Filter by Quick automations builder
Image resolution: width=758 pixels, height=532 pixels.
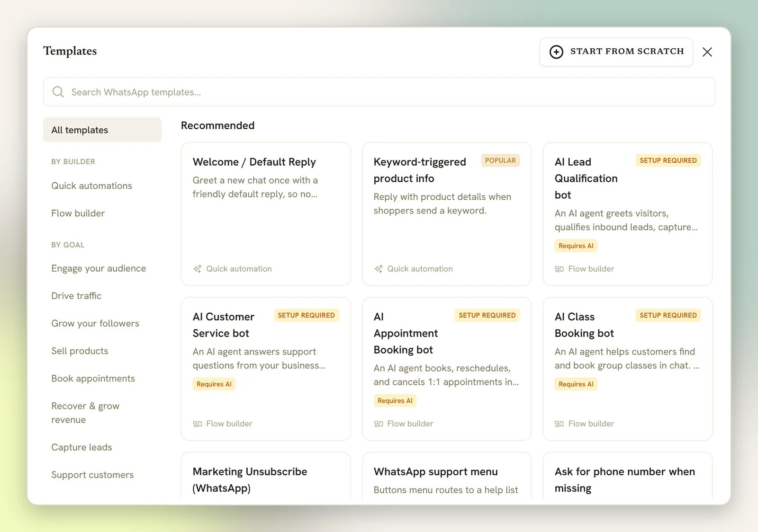tap(92, 186)
